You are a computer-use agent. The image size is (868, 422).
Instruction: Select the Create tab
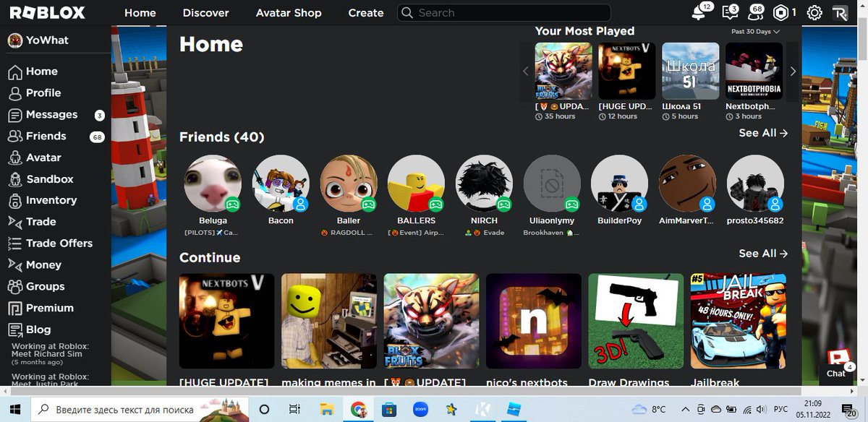(x=366, y=12)
